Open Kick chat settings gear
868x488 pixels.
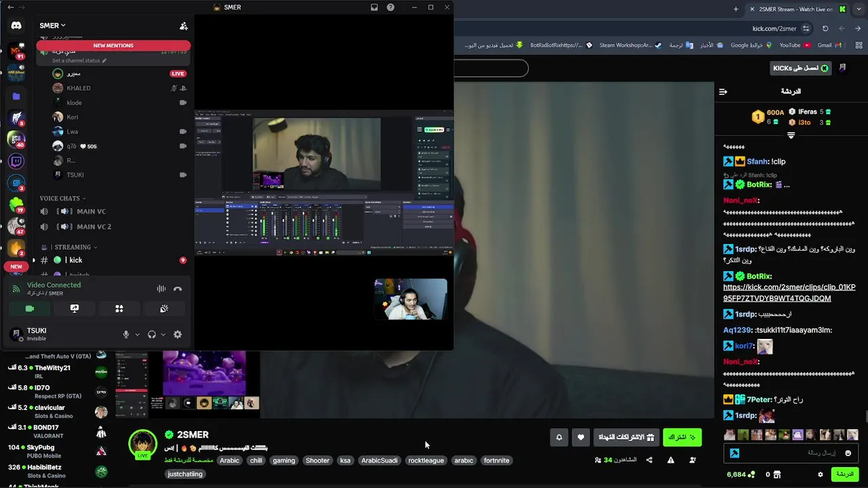click(821, 474)
